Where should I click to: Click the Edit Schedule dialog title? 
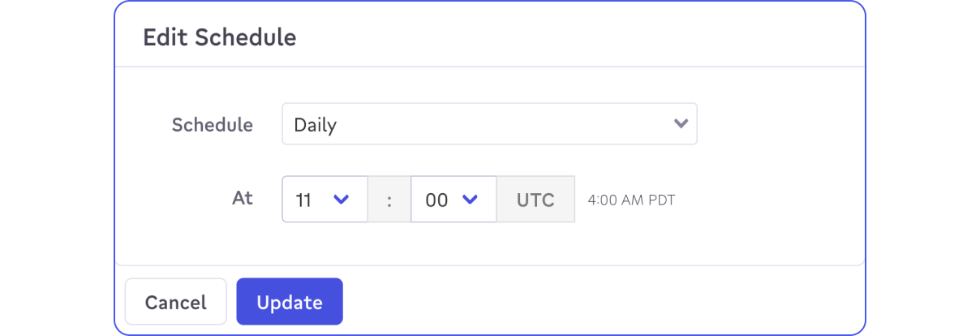coord(219,37)
